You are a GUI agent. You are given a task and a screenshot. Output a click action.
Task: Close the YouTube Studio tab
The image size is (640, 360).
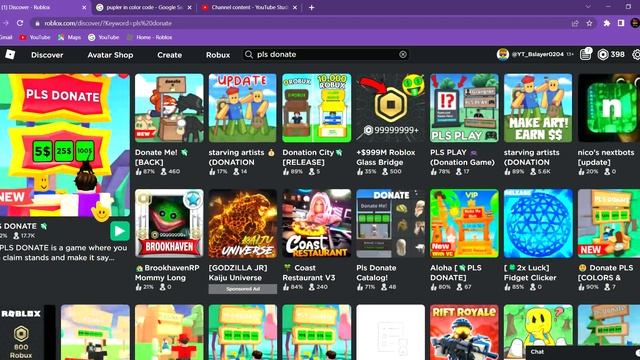(x=295, y=7)
